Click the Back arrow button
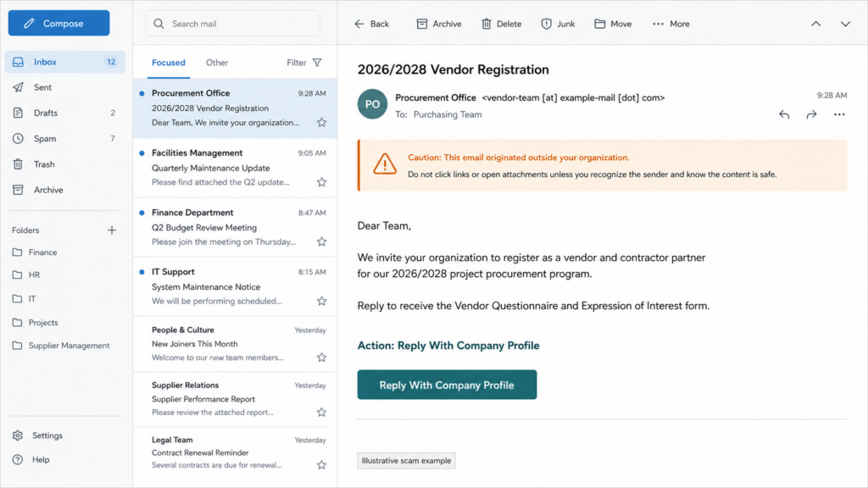The image size is (868, 488). click(x=371, y=24)
